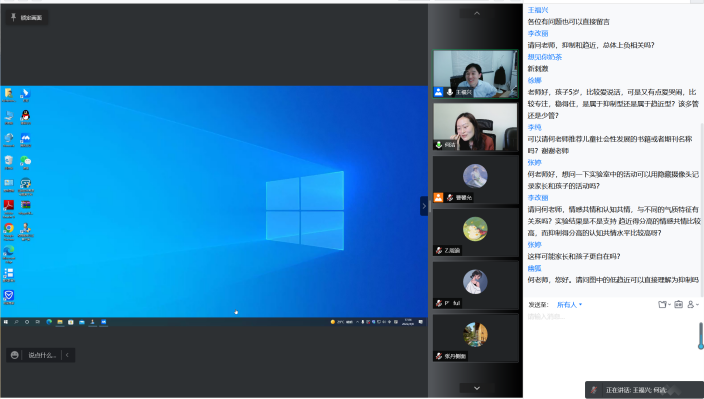Toggle the muted mic on bottom participant tile
The width and height of the screenshot is (704, 399).
tap(439, 356)
